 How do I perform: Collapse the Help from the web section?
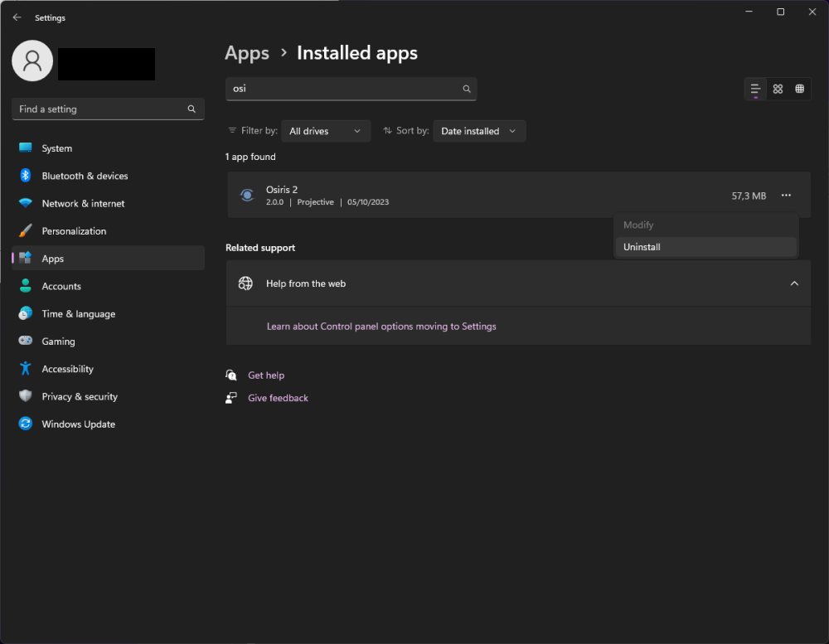(x=793, y=283)
